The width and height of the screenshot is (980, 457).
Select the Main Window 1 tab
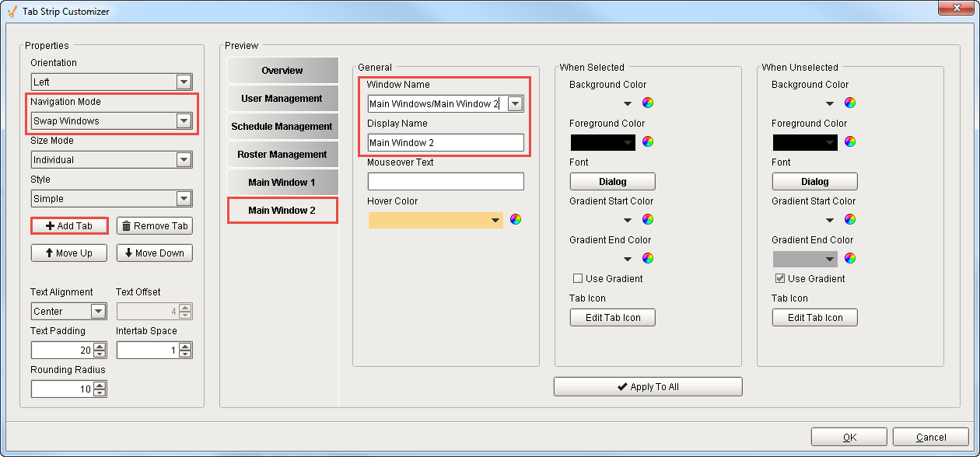point(282,182)
